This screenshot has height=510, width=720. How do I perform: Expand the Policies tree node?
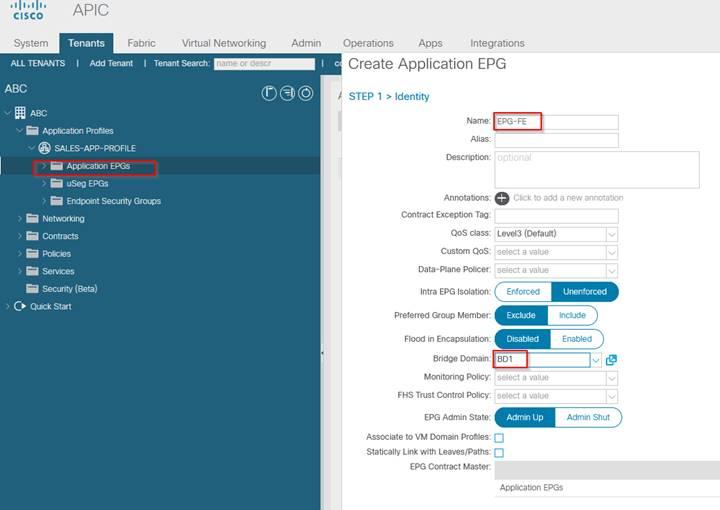20,253
